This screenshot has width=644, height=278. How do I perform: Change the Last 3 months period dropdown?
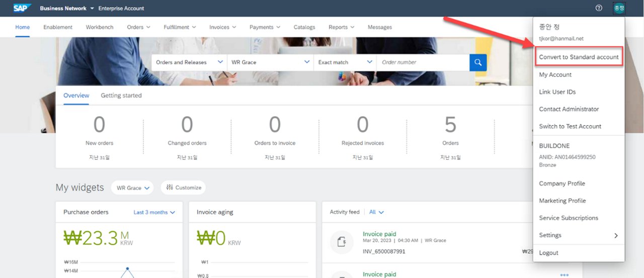coord(154,212)
